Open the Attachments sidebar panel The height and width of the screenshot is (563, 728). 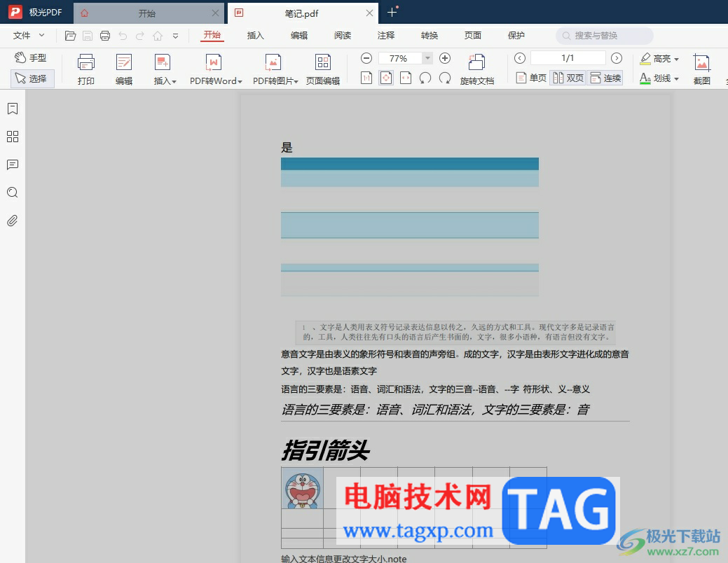coord(13,221)
